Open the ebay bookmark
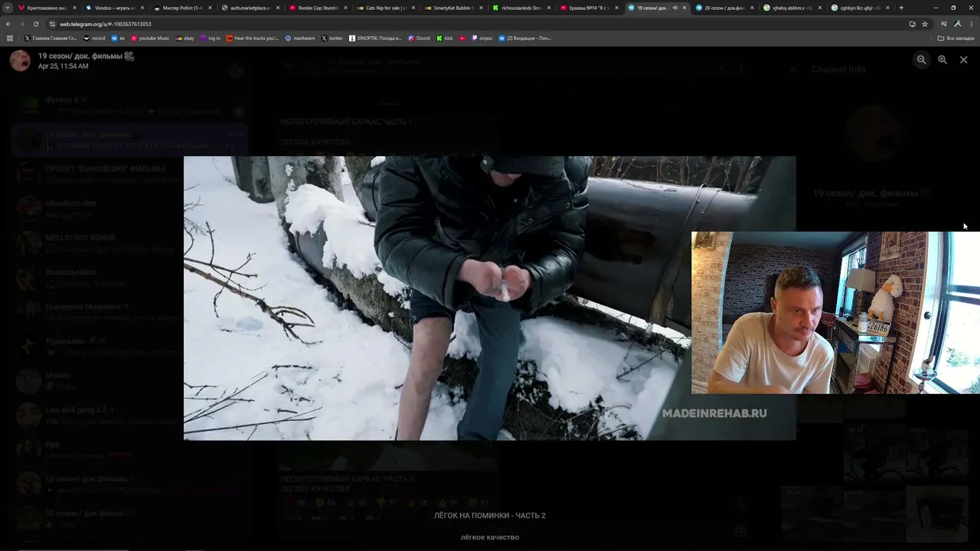 [x=185, y=37]
